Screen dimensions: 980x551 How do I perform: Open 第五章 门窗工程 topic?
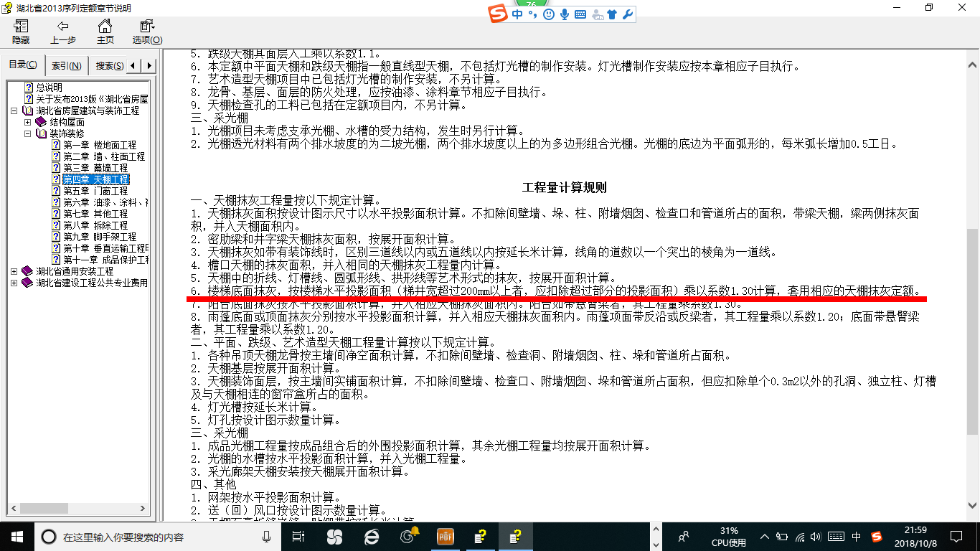pyautogui.click(x=95, y=191)
